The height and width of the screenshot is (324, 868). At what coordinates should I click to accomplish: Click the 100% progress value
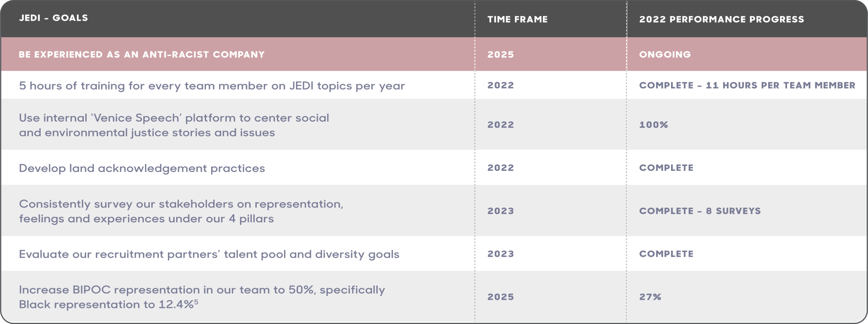[x=653, y=125]
